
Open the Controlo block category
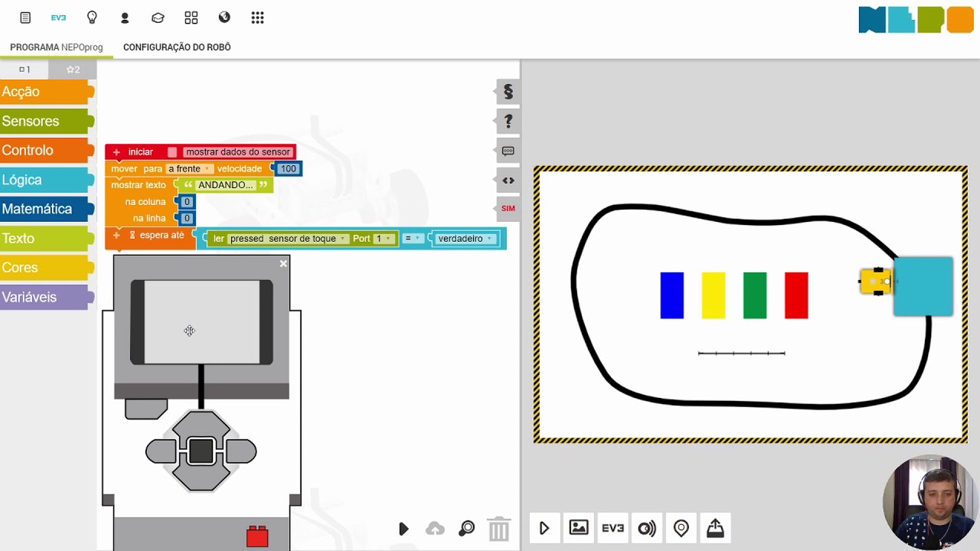click(x=46, y=151)
